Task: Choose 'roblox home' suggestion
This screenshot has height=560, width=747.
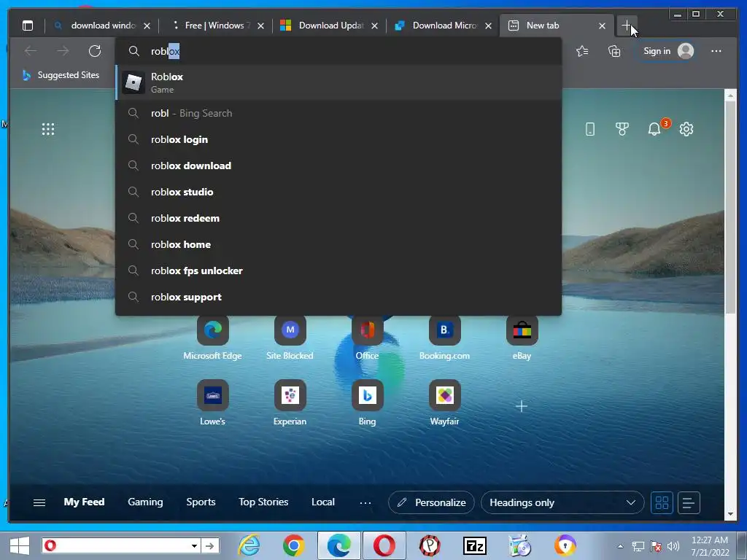Action: pos(338,244)
